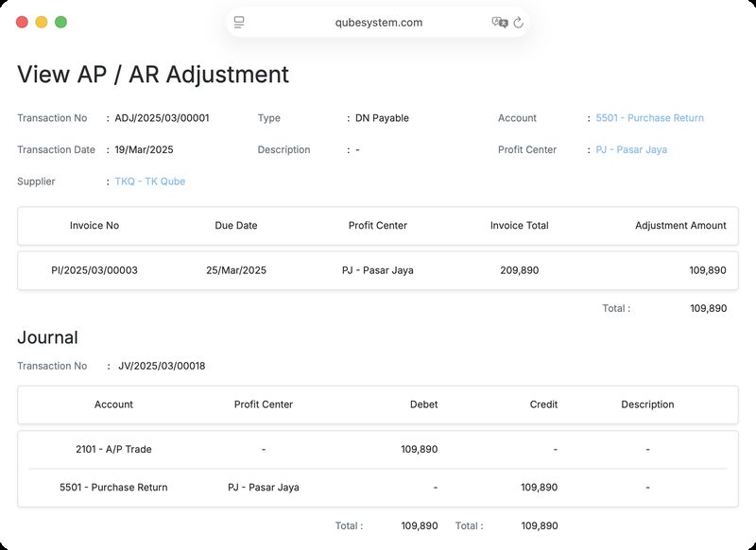Click the qubesystem.com address field

(x=379, y=22)
